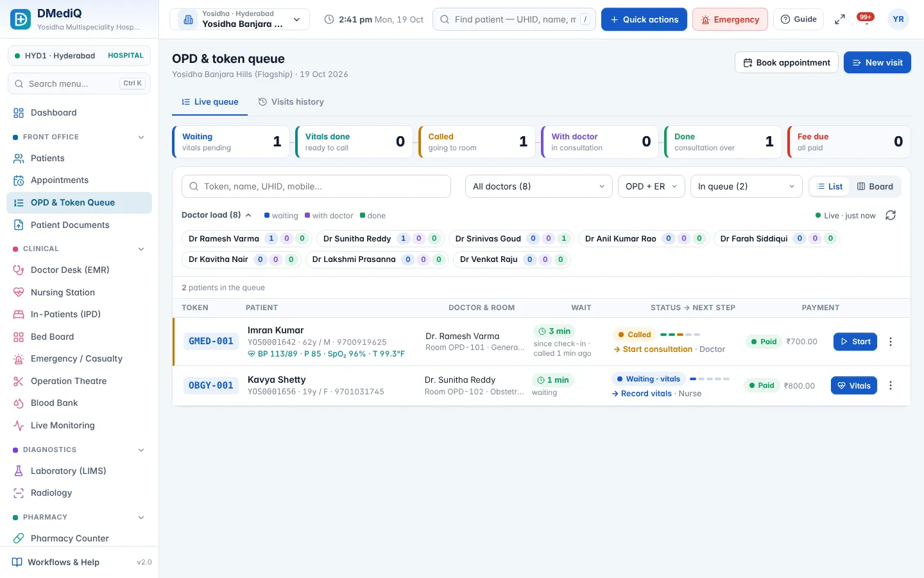The height and width of the screenshot is (578, 924).
Task: Select the Live queue tab
Action: [x=210, y=101]
